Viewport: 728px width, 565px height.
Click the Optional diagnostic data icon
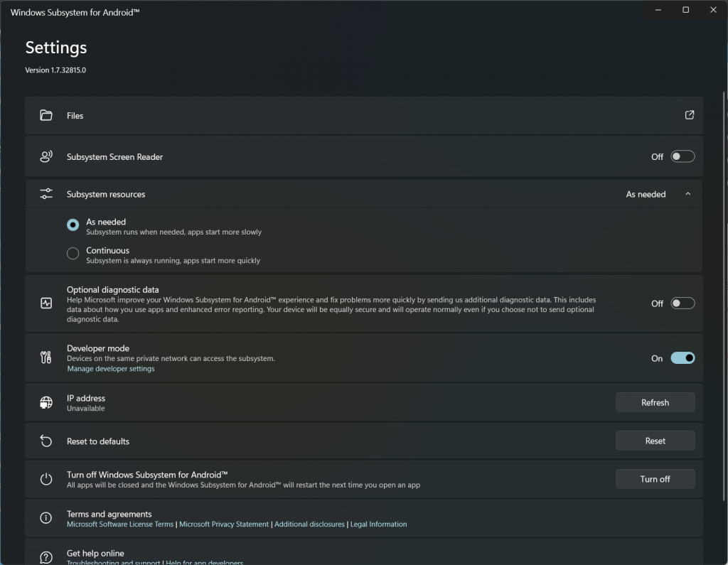coord(46,303)
